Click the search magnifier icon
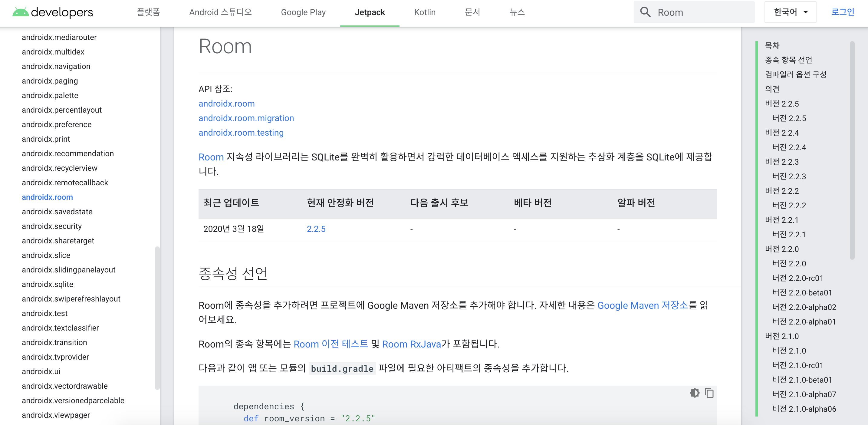This screenshot has width=868, height=425. coord(645,12)
